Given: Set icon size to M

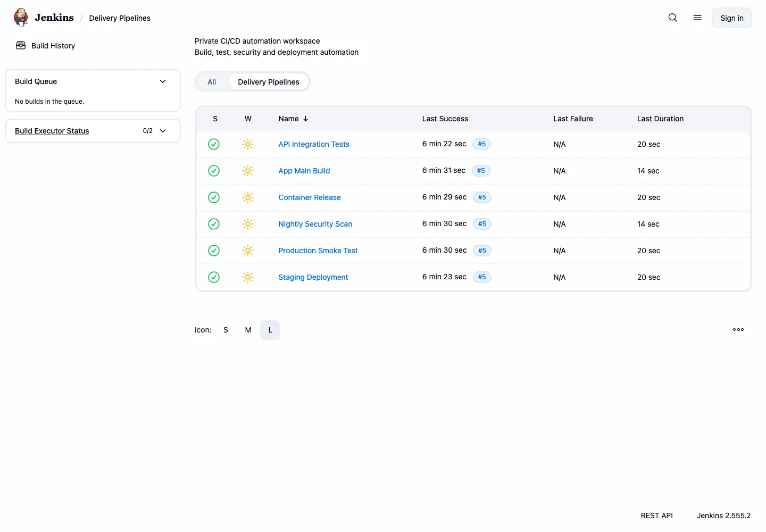Looking at the screenshot, I should 248,330.
